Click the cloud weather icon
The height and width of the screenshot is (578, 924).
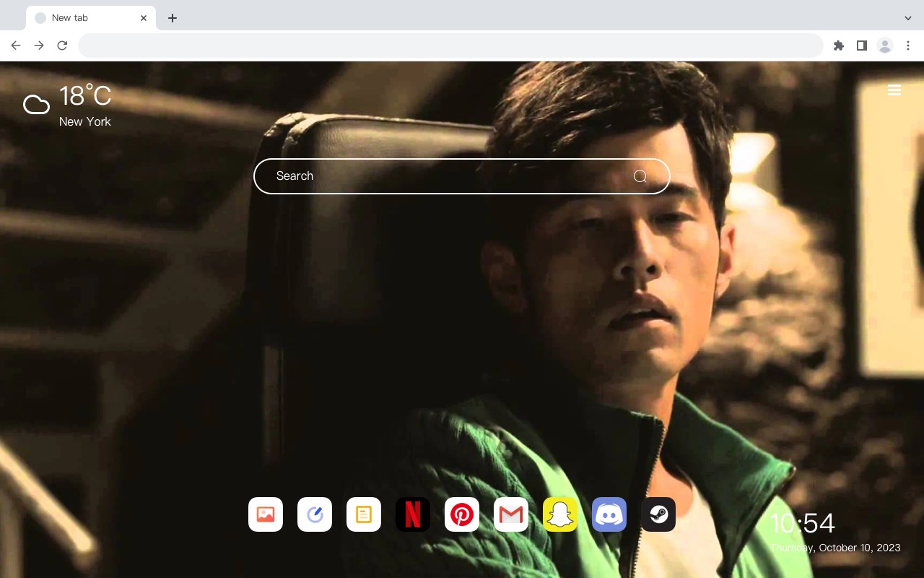36,105
